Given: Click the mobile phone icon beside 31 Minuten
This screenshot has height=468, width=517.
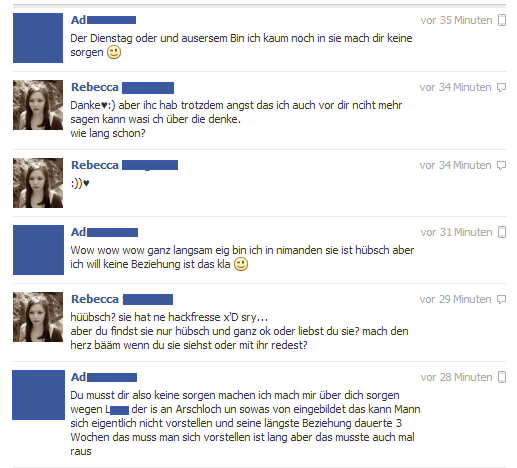Looking at the screenshot, I should pyautogui.click(x=502, y=232).
